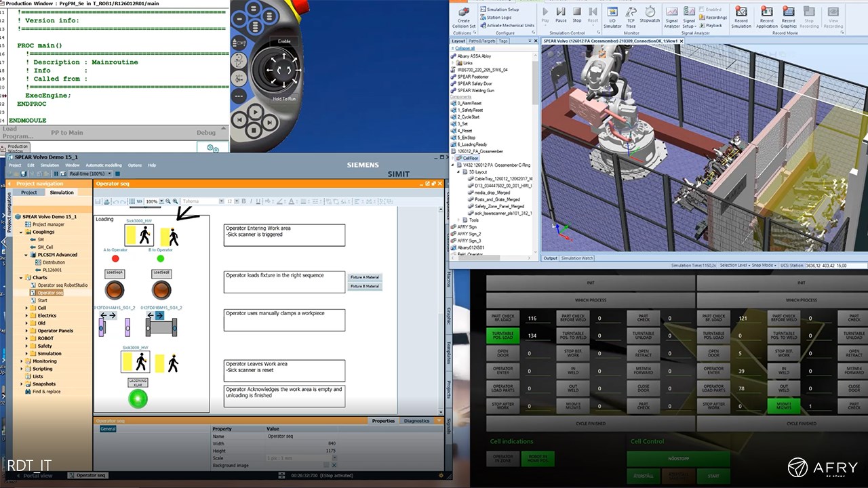The image size is (868, 488).
Task: Click the green ROBOT IN HOME POS indicator
Action: pyautogui.click(x=538, y=459)
